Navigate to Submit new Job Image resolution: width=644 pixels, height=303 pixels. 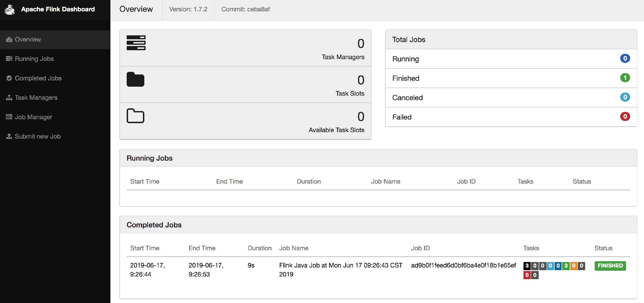click(38, 136)
